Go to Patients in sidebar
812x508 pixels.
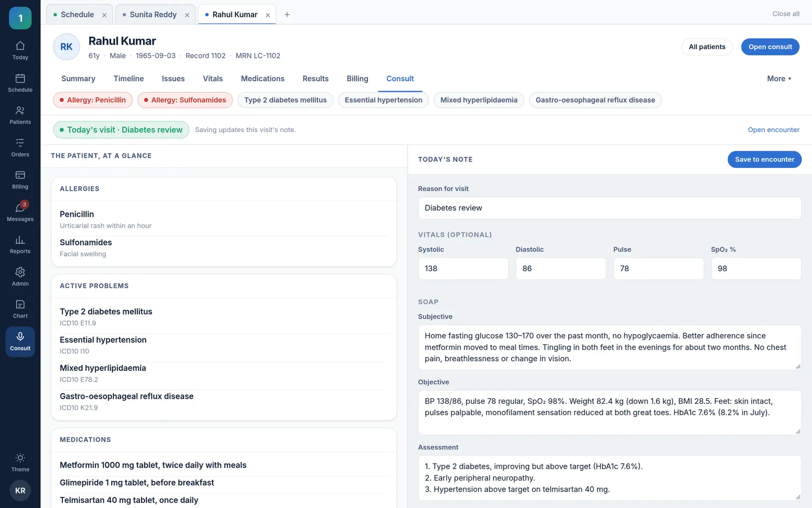coord(20,115)
